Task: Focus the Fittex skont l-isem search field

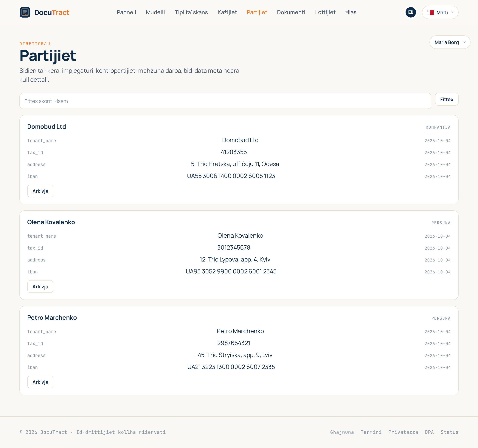Action: (x=225, y=101)
